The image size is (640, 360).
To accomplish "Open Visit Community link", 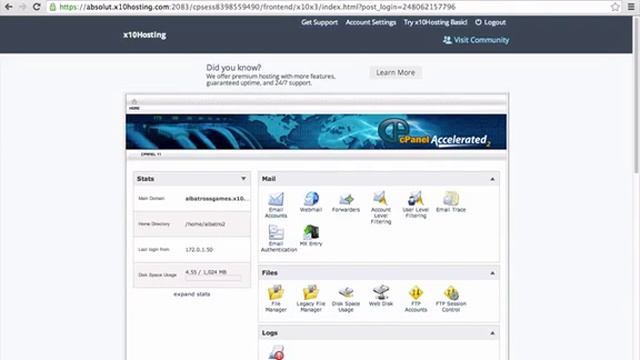I will click(x=476, y=40).
